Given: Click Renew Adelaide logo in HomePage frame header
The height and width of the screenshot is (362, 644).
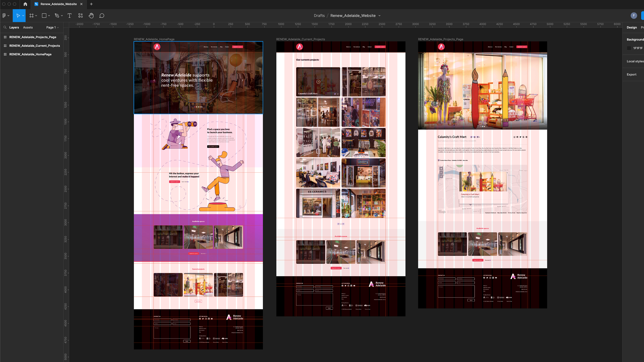Looking at the screenshot, I should tap(157, 47).
